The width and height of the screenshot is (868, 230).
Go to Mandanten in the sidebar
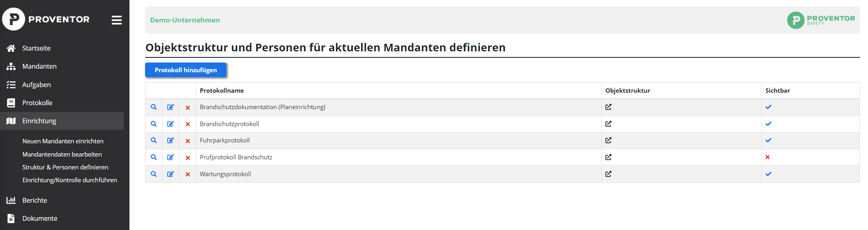[62, 66]
